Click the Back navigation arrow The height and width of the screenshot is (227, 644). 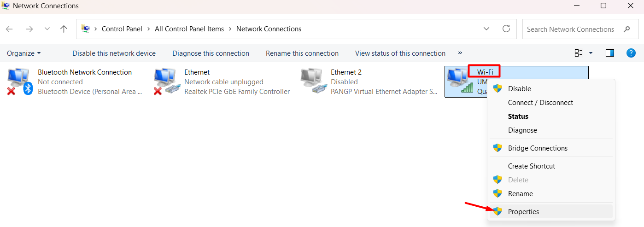(x=9, y=29)
